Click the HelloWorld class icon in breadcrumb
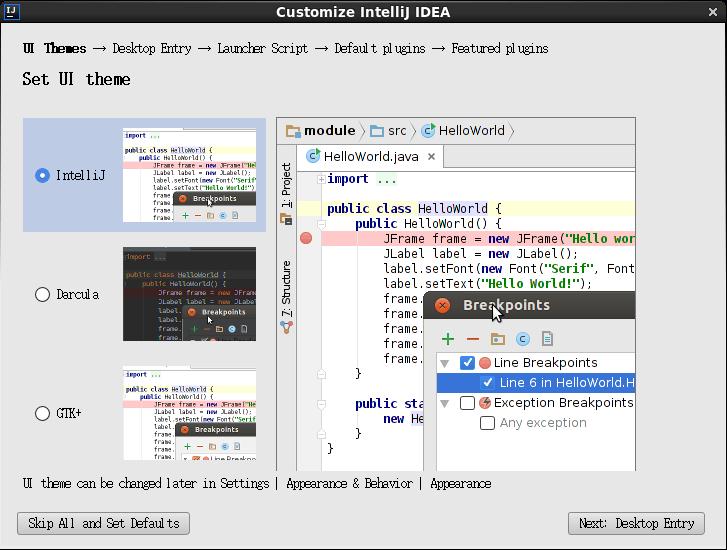Screen dimensions: 727x551 coord(428,131)
